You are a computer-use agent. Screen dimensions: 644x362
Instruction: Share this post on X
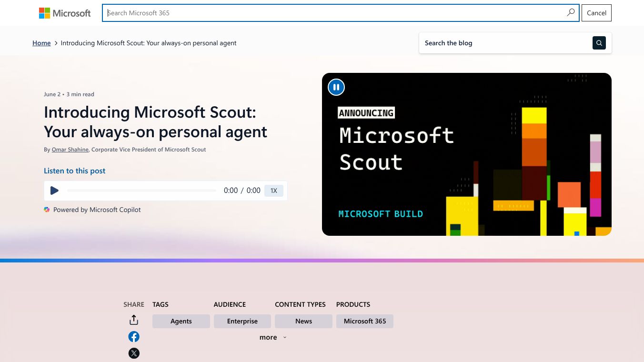tap(134, 353)
